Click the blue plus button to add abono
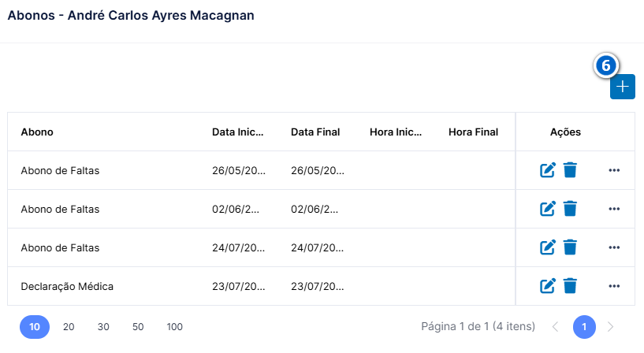Viewport: 644px width, 353px height. point(622,87)
